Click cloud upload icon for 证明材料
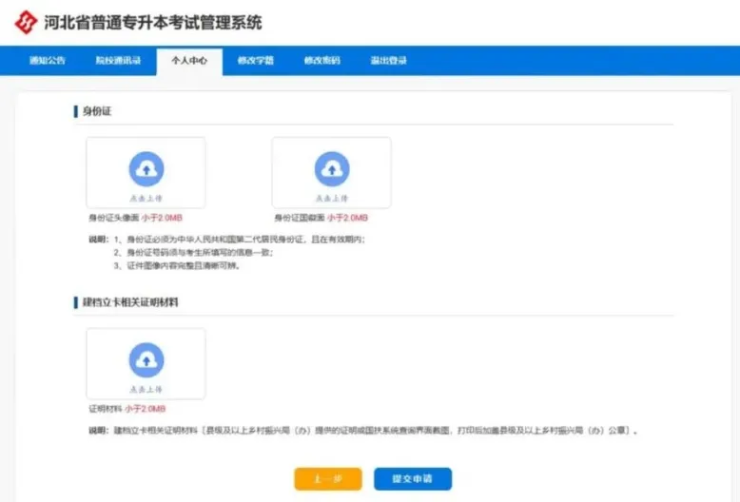The width and height of the screenshot is (740, 502). 146,359
